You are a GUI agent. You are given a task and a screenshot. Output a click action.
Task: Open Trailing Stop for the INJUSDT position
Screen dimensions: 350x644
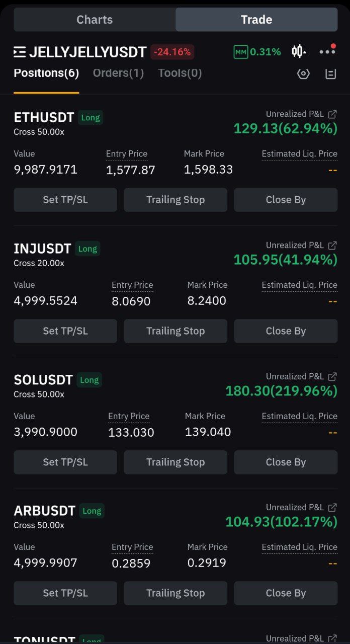click(x=176, y=331)
